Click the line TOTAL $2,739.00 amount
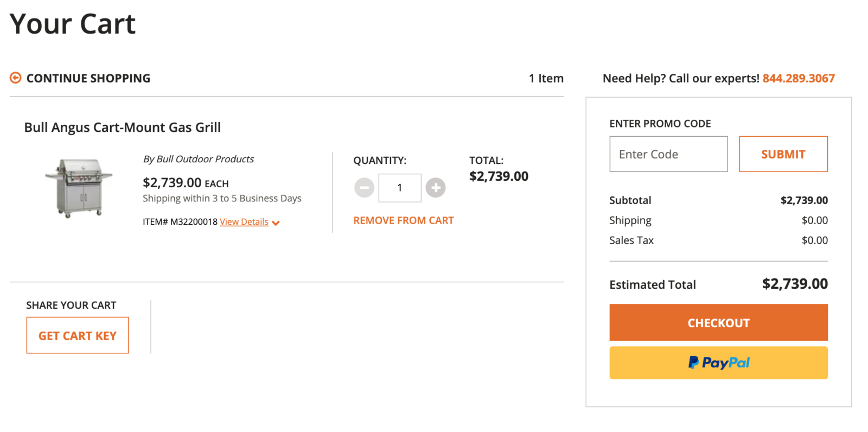Screen dimensions: 868x432 click(499, 176)
